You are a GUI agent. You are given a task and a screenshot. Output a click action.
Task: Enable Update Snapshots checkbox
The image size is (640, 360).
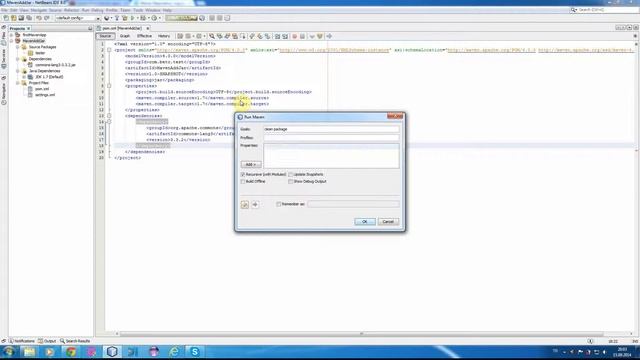[x=291, y=175]
